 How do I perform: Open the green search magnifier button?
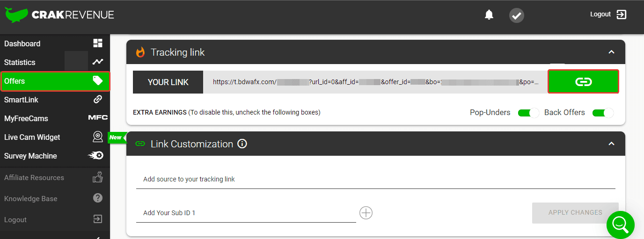click(x=621, y=225)
